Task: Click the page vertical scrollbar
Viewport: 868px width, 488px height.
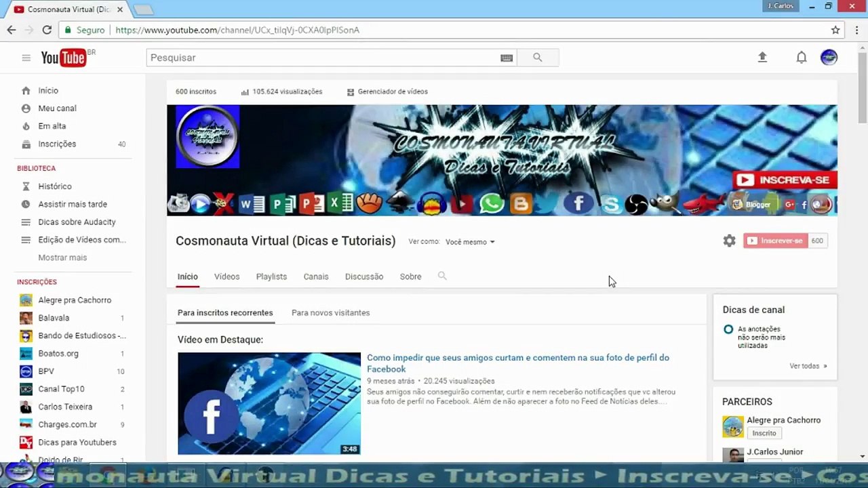Action: click(x=862, y=88)
